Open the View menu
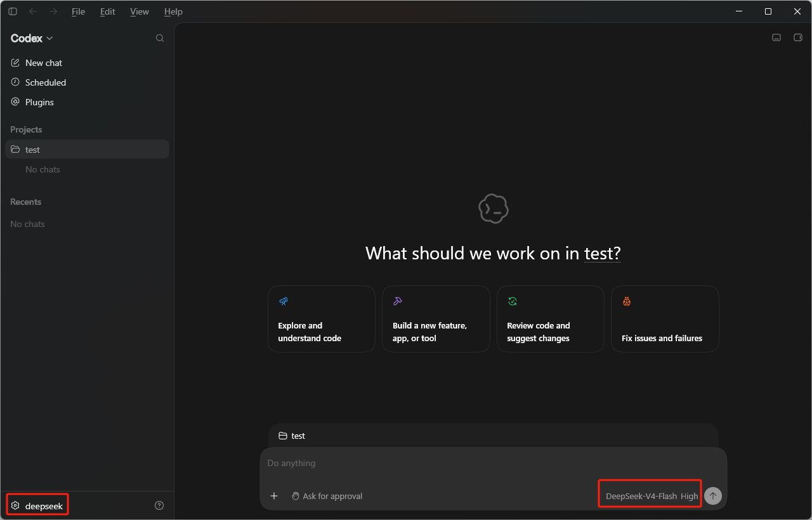The height and width of the screenshot is (520, 812). point(140,11)
